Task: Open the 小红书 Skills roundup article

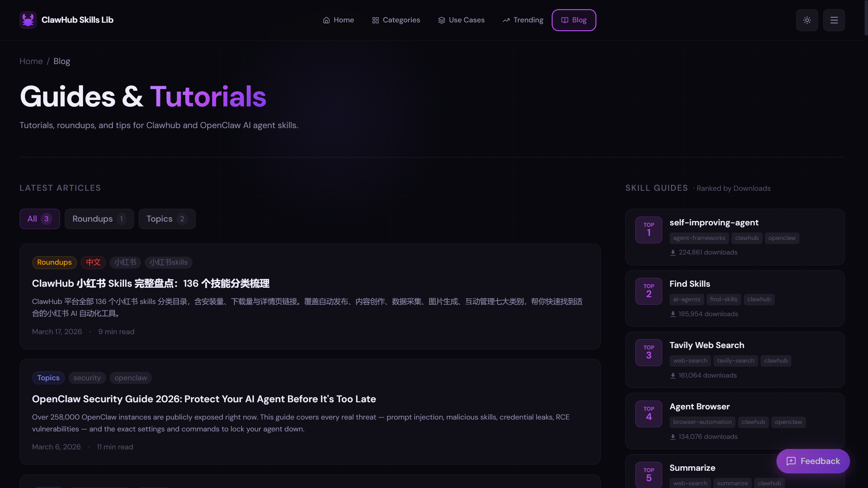Action: pos(151,283)
